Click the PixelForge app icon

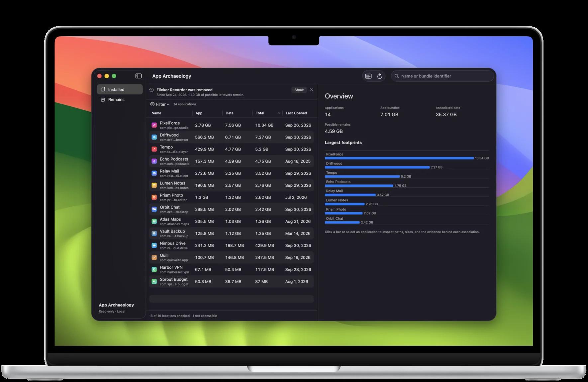(x=154, y=125)
